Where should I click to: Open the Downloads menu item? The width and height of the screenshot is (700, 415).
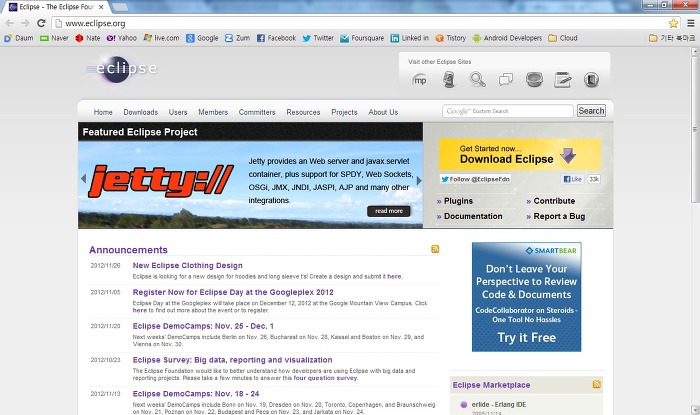click(141, 112)
